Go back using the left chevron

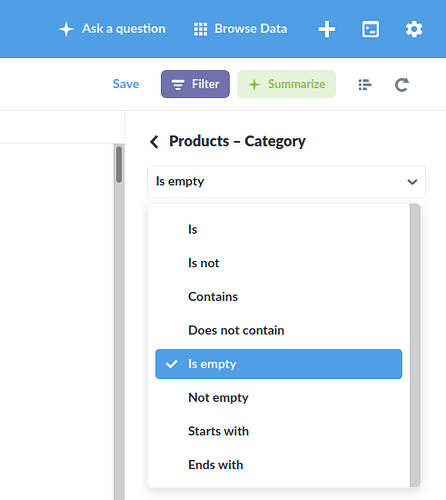[154, 142]
